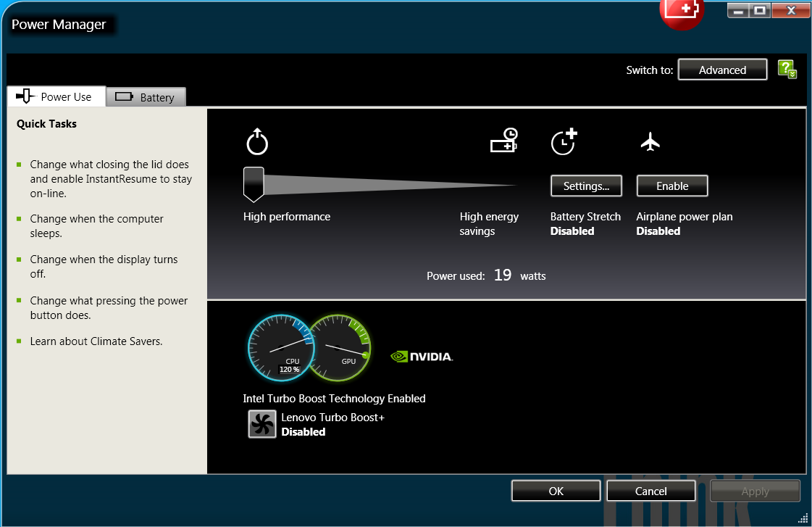Click the high energy savings battery icon
Image resolution: width=812 pixels, height=527 pixels.
(504, 141)
